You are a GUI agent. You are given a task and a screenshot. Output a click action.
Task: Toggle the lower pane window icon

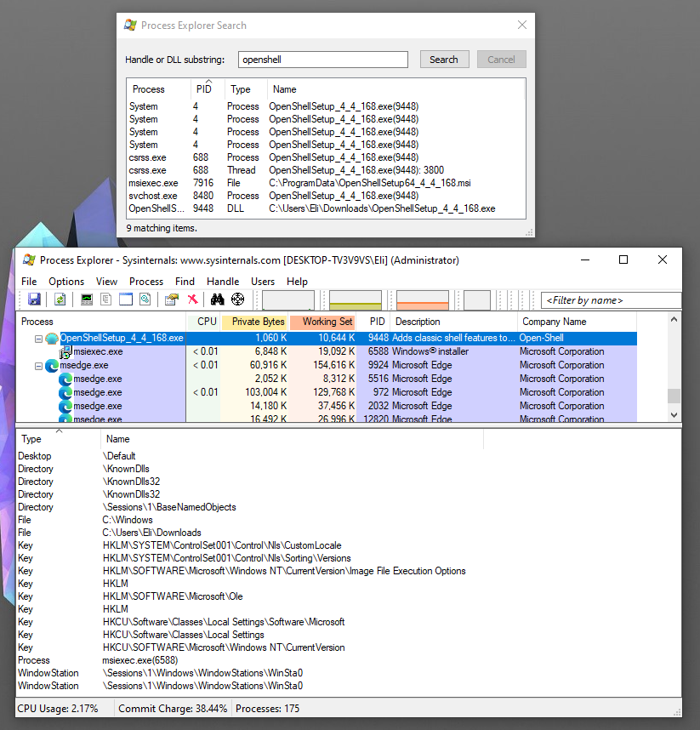126,299
